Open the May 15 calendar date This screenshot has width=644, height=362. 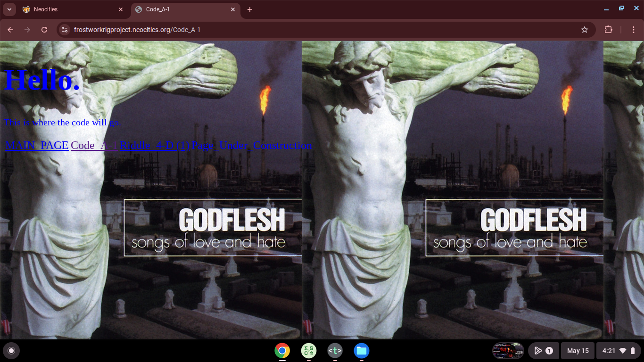pyautogui.click(x=578, y=351)
